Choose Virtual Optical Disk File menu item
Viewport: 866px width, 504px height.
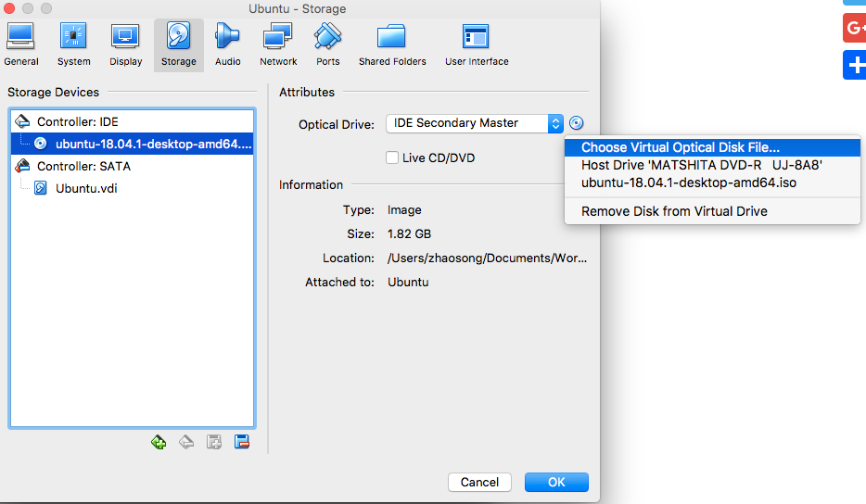(x=712, y=147)
